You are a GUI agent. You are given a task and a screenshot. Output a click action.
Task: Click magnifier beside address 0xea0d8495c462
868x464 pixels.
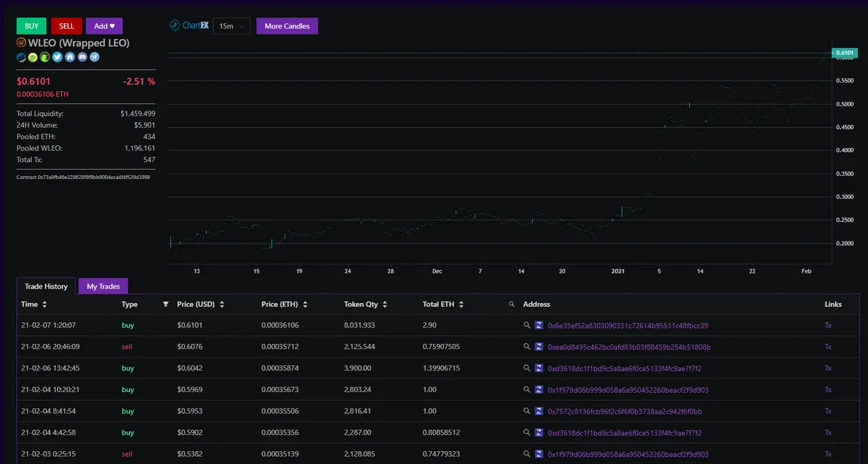(x=527, y=347)
